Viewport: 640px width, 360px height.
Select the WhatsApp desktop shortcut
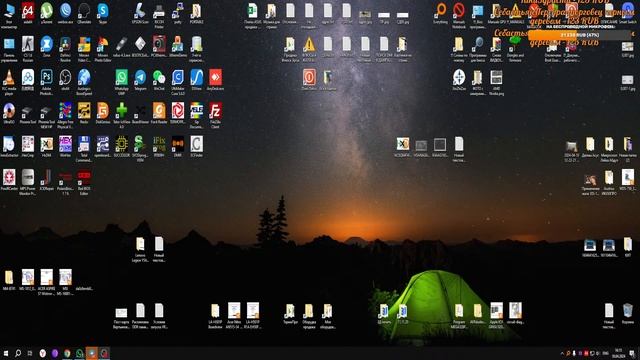[x=121, y=78]
